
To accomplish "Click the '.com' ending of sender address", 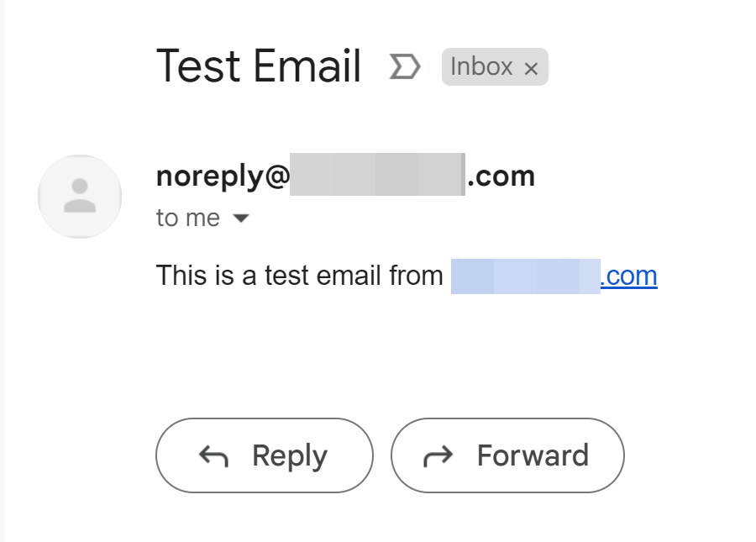I will coord(501,176).
